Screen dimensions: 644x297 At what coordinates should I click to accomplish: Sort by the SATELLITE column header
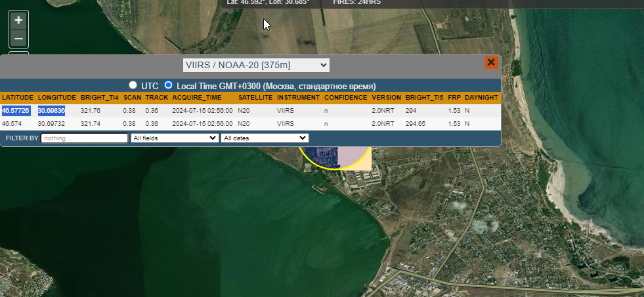tap(255, 98)
